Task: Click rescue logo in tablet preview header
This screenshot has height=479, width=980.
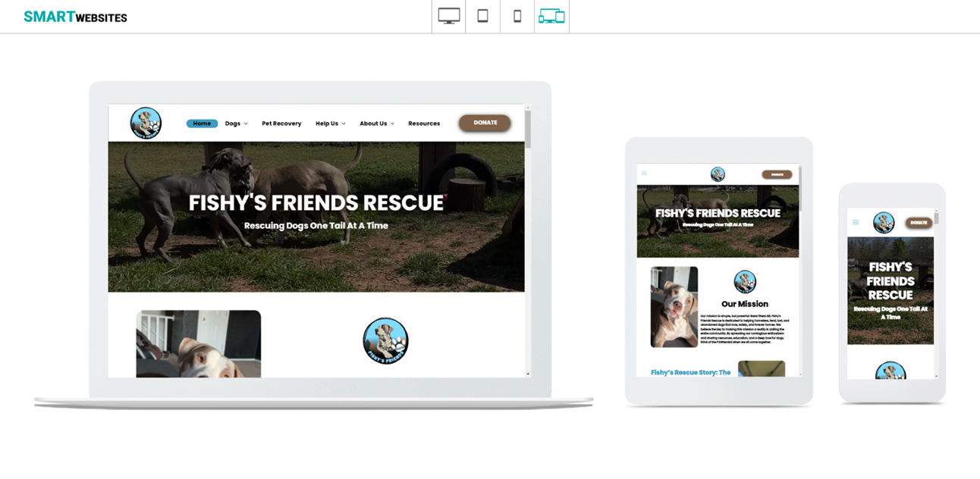Action: (718, 174)
